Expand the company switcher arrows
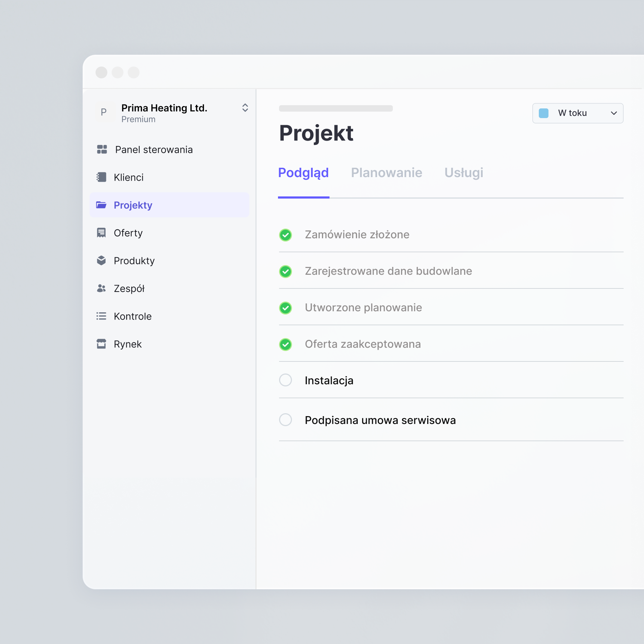Screen dimensions: 644x644 tap(245, 108)
